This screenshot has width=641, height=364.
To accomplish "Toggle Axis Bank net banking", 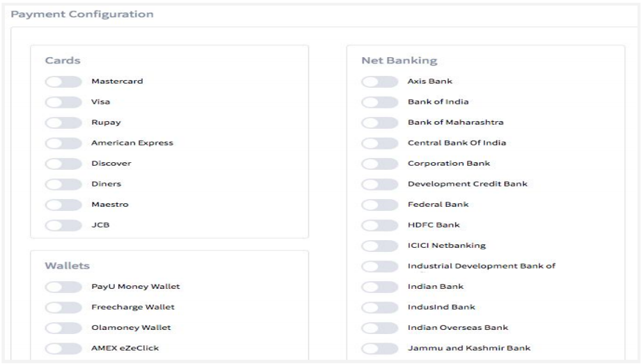I will click(x=379, y=82).
